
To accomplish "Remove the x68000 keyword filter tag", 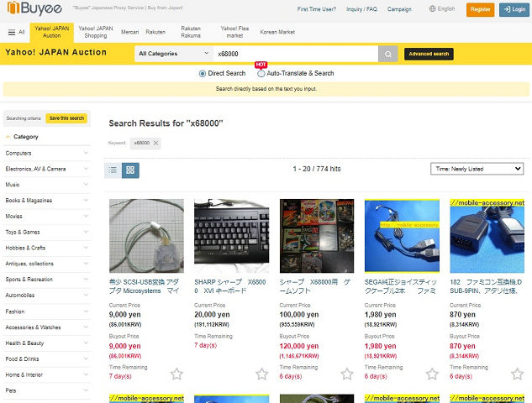I will tap(155, 143).
